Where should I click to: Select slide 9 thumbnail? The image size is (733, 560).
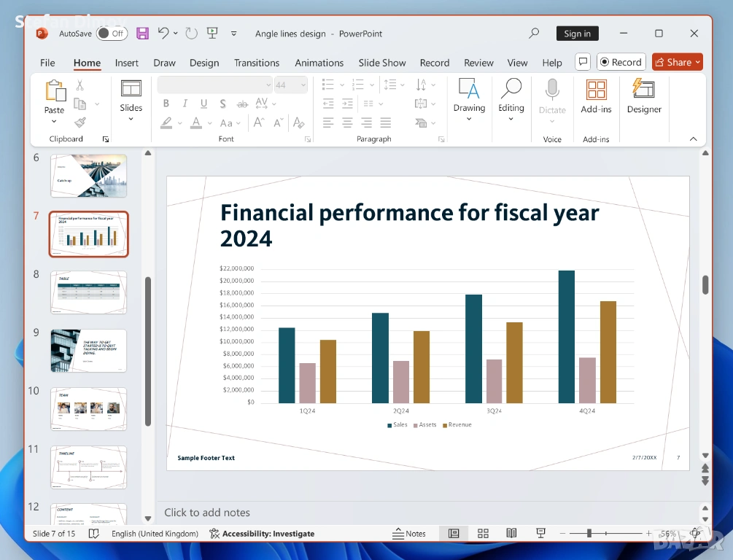pyautogui.click(x=88, y=351)
